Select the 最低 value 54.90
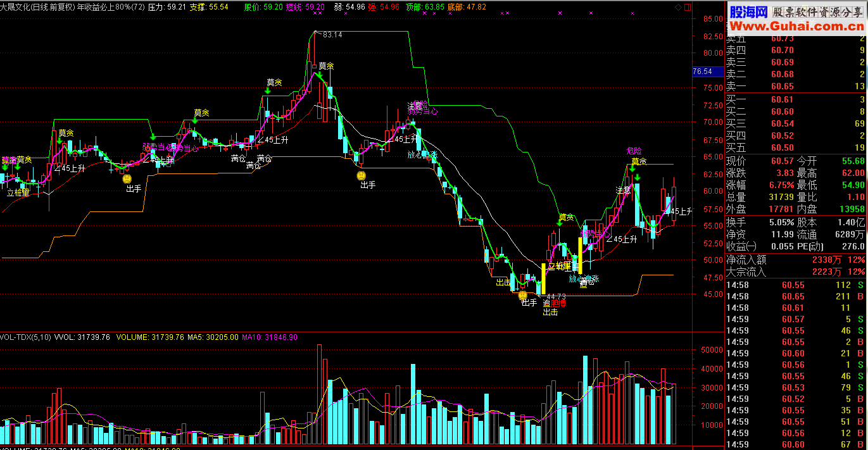 click(x=852, y=185)
